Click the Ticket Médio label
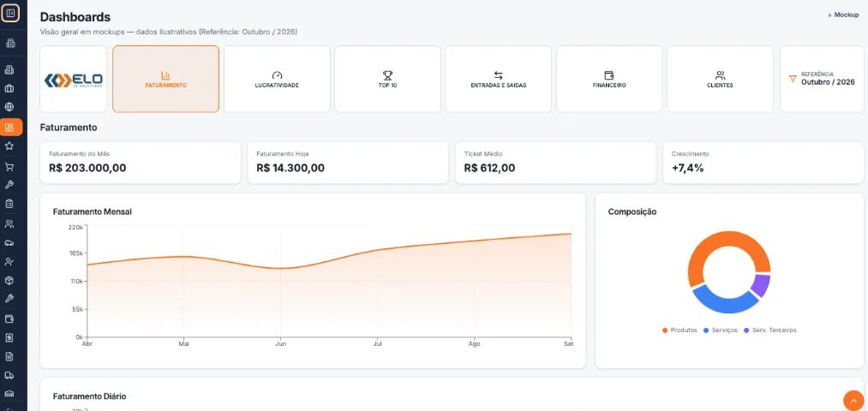This screenshot has width=868, height=411. point(483,154)
